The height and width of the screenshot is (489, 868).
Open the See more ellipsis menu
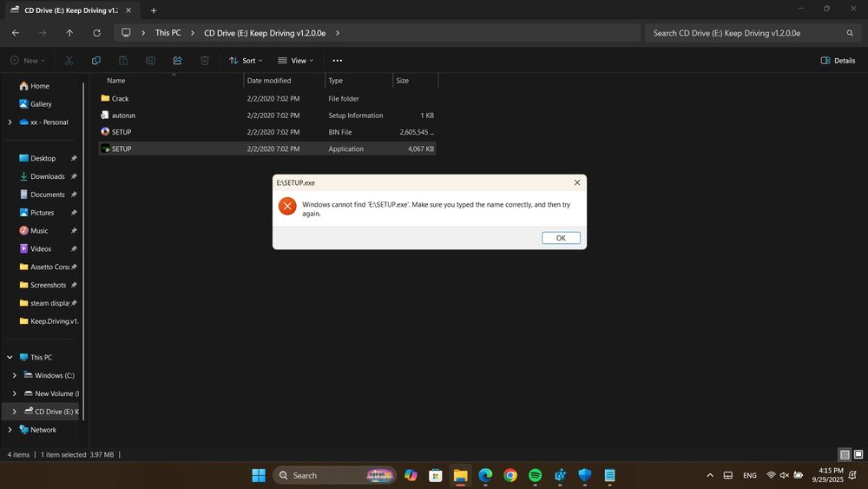click(x=338, y=61)
